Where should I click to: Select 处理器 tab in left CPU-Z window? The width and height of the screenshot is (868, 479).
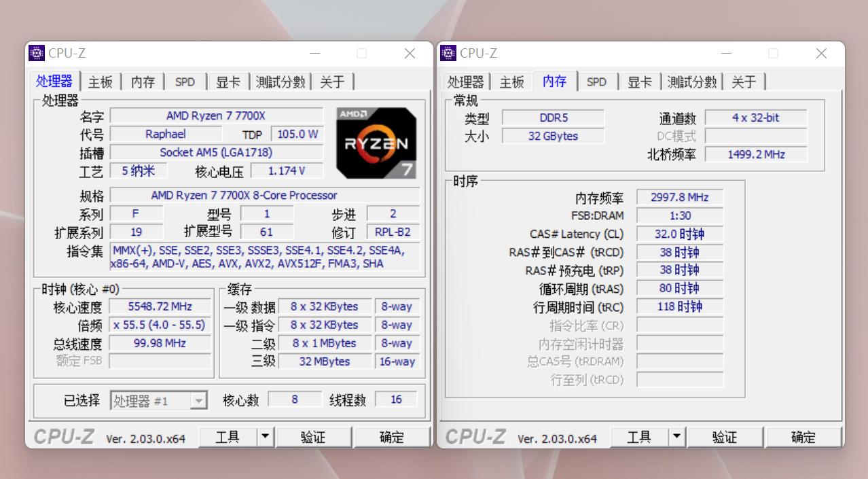coord(54,81)
